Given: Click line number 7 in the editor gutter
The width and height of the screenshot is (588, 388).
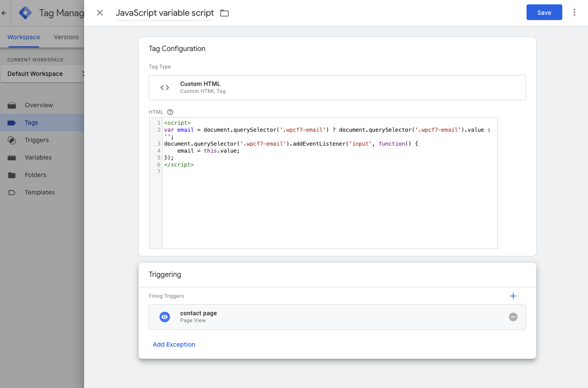Looking at the screenshot, I should point(159,172).
